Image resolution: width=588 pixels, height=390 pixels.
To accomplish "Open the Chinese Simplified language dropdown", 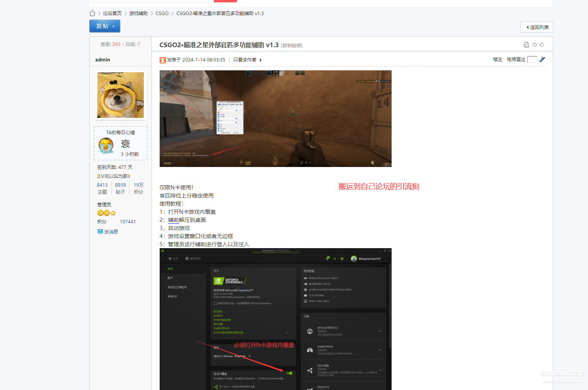I will click(249, 356).
